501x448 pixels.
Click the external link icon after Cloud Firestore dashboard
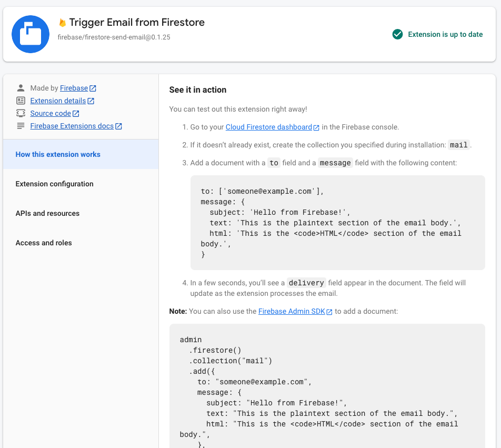click(x=317, y=127)
